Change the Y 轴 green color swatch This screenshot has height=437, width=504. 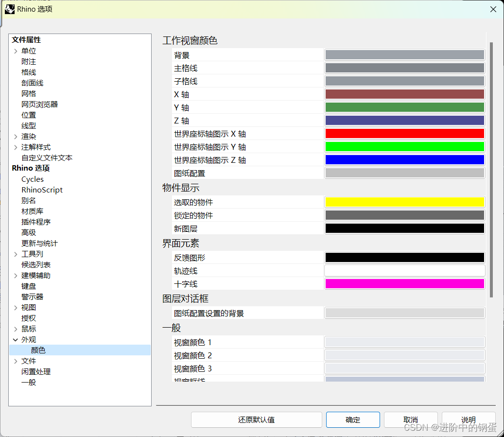[405, 107]
